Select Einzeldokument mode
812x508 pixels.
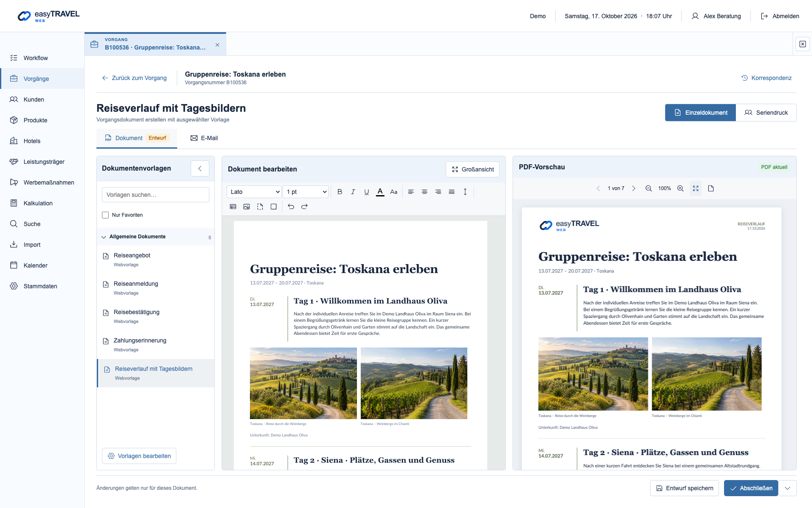(700, 113)
